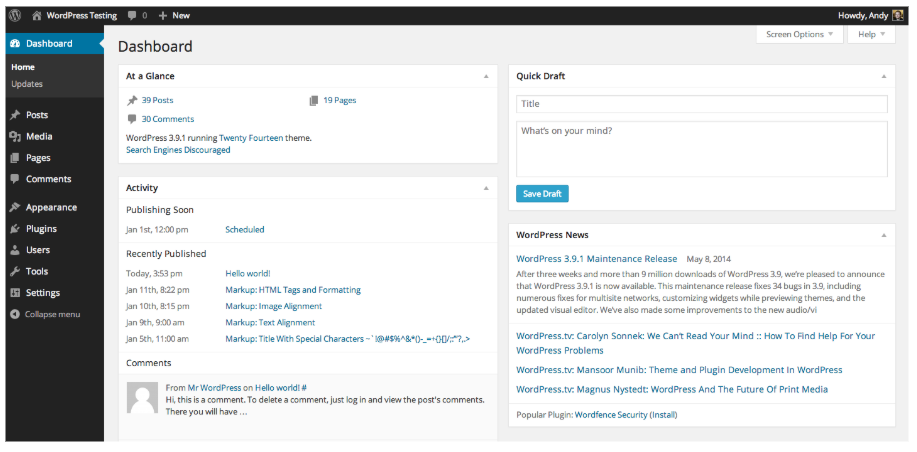917x452 pixels.
Task: Click the bubble icon beside 30 Comments
Action: point(132,119)
